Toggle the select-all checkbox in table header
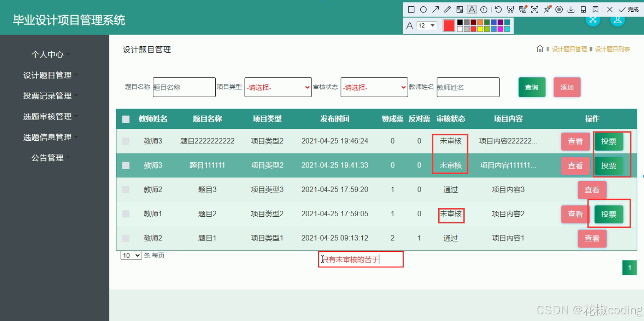 [x=126, y=119]
